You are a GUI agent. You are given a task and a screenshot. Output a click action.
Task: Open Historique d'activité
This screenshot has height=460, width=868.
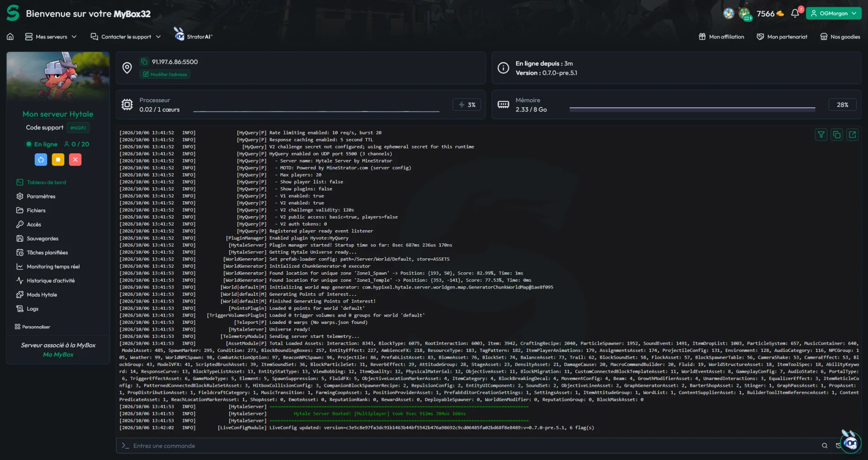pos(45,280)
